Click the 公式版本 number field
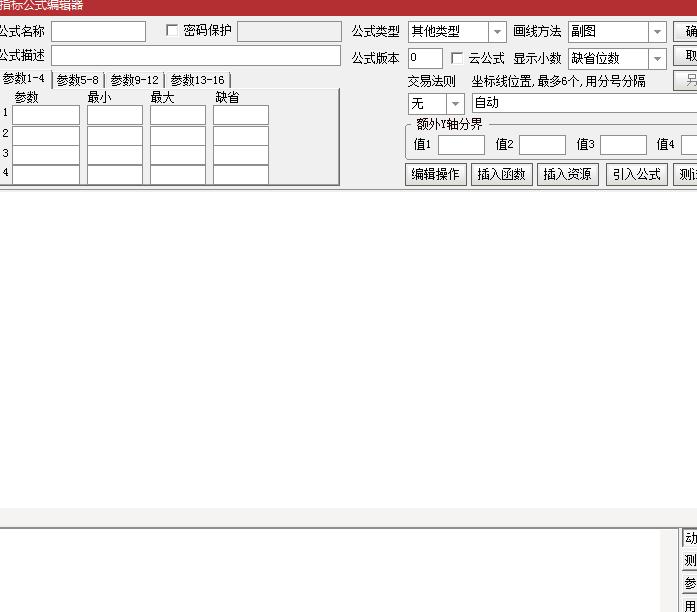 click(425, 58)
